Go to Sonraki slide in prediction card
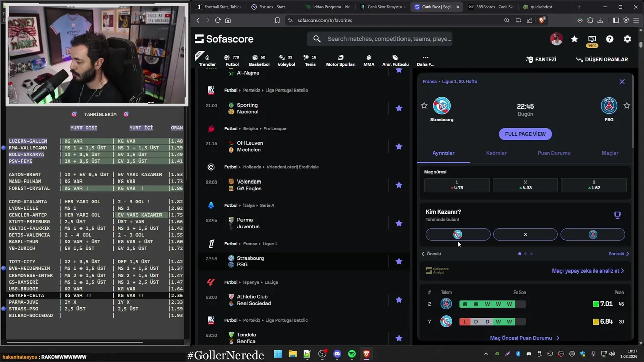Screen dimensions: 644x362 click(x=619, y=254)
